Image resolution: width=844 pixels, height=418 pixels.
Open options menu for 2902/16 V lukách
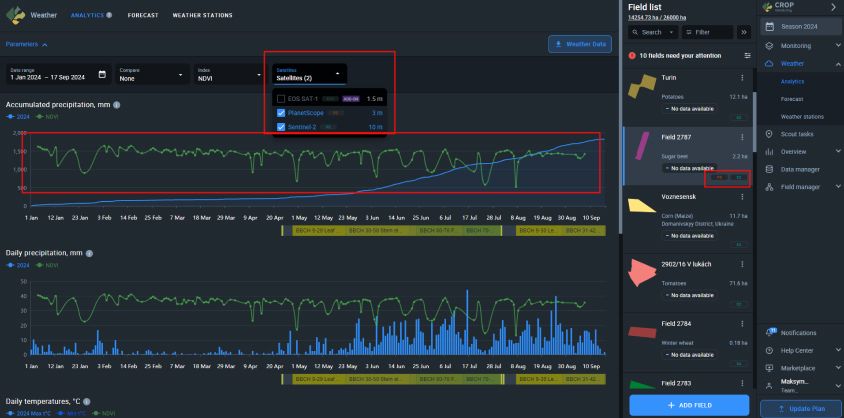[x=742, y=264]
